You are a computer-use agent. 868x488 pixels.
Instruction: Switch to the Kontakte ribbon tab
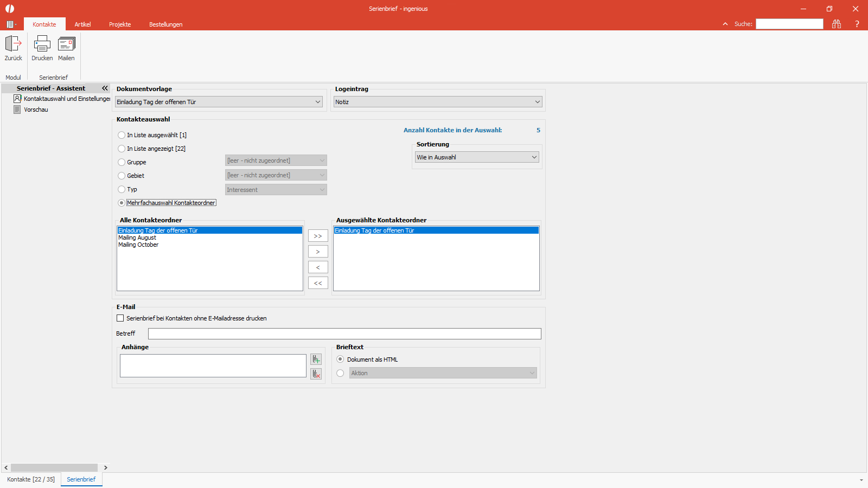click(x=44, y=24)
